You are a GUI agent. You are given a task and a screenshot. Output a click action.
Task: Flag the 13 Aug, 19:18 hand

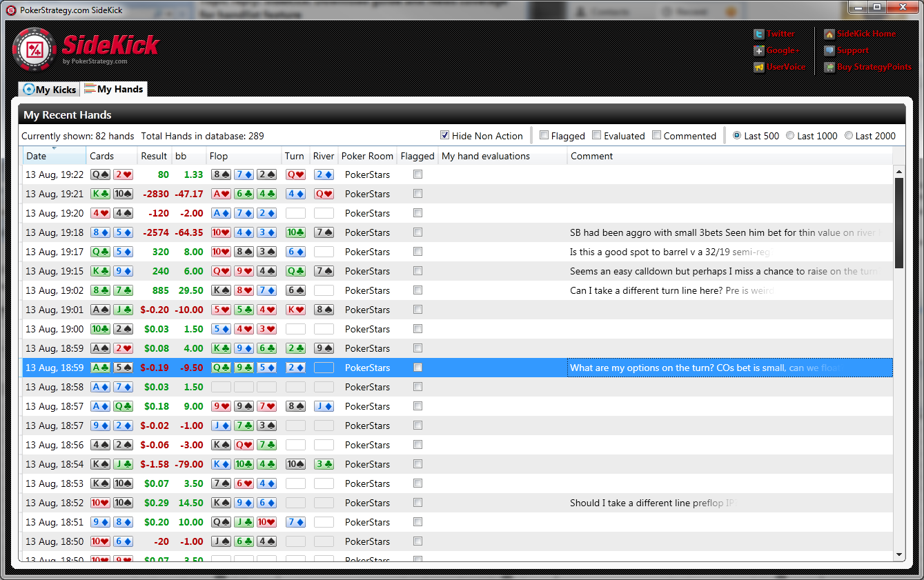417,232
